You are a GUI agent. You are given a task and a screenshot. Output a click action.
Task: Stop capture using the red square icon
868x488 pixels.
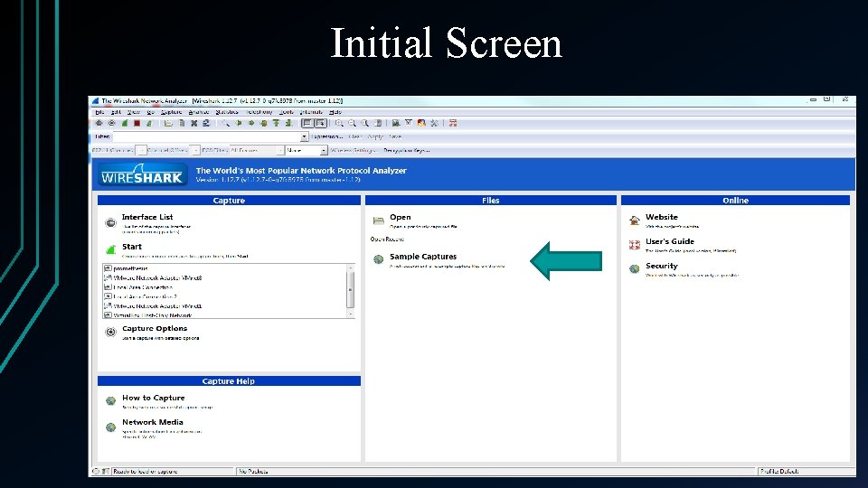(137, 124)
